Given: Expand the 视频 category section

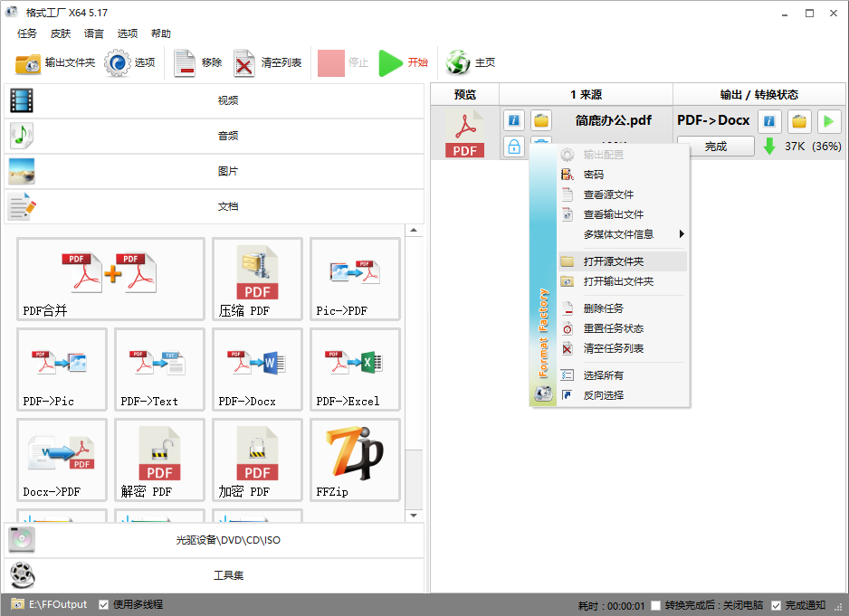Looking at the screenshot, I should [x=214, y=100].
